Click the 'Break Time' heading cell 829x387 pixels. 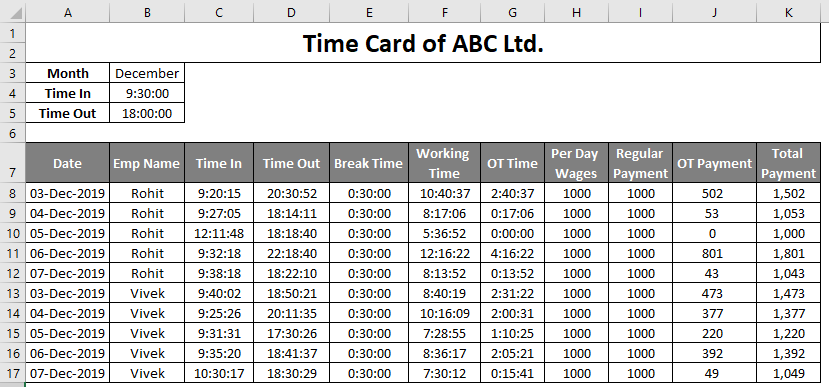pyautogui.click(x=369, y=163)
